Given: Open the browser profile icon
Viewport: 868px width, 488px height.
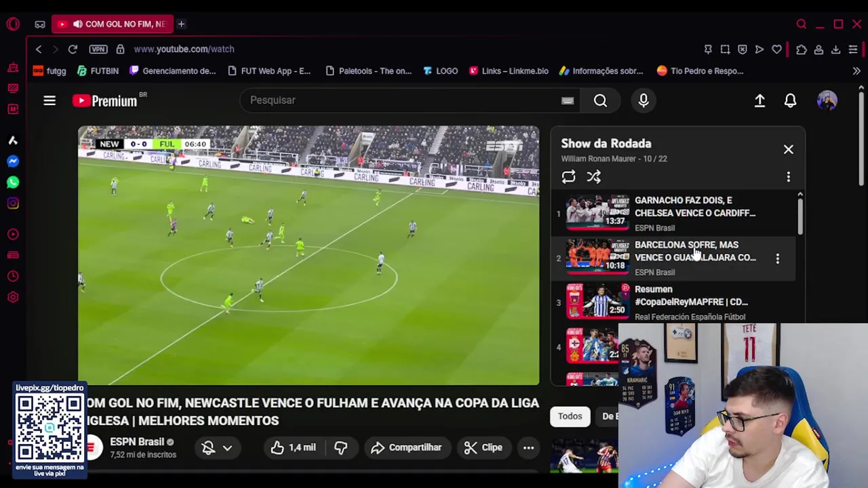Looking at the screenshot, I should (818, 49).
